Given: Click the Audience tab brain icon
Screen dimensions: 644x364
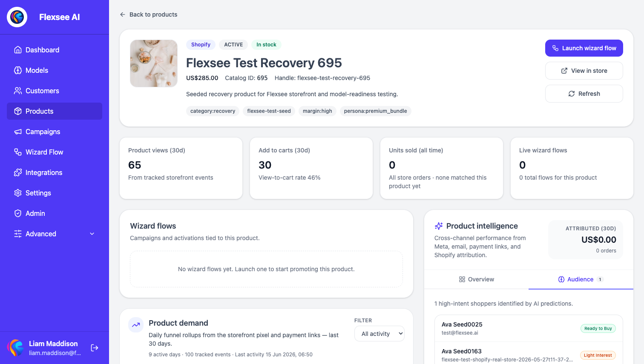Looking at the screenshot, I should pyautogui.click(x=561, y=279).
